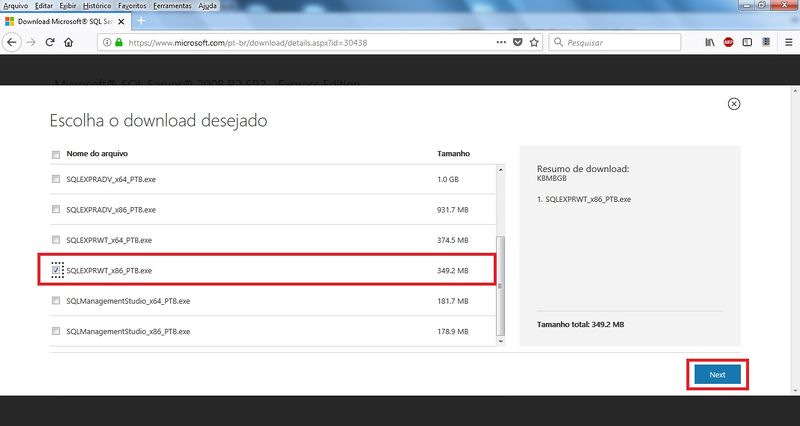This screenshot has height=426, width=800.
Task: Open the Arquivo menu
Action: pyautogui.click(x=16, y=6)
